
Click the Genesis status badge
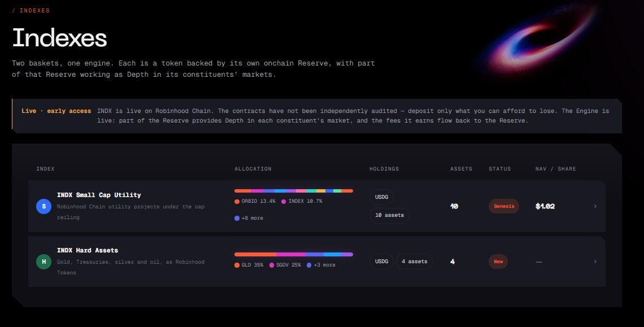click(504, 206)
